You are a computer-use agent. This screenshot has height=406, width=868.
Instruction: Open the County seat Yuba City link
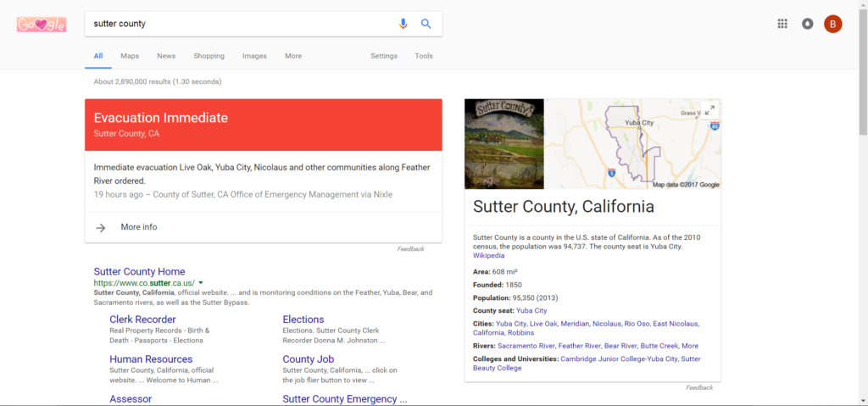(531, 311)
